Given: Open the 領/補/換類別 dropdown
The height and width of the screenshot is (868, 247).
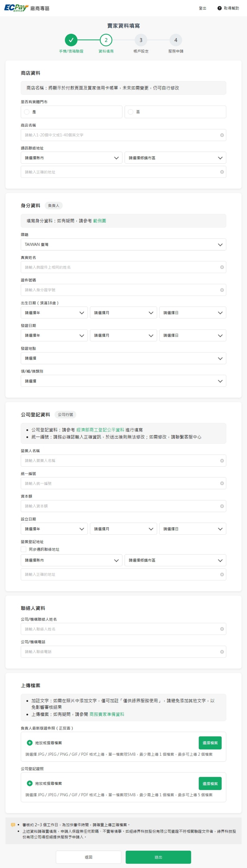Looking at the screenshot, I should click(x=123, y=381).
